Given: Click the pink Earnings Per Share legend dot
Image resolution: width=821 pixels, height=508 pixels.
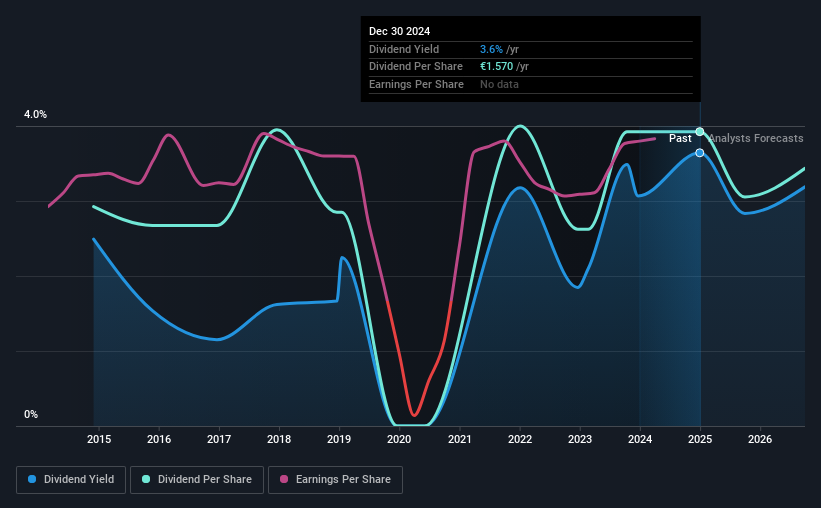Looking at the screenshot, I should (x=284, y=479).
